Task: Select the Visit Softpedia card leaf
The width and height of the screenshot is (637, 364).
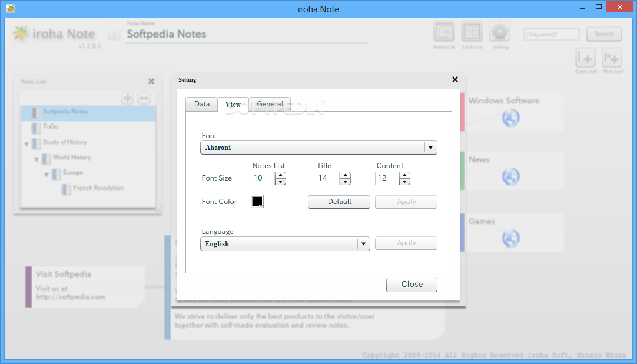Action: 85,287
